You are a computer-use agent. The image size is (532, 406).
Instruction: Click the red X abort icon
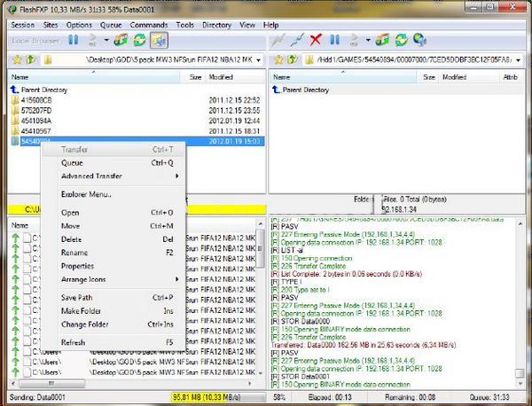click(315, 40)
